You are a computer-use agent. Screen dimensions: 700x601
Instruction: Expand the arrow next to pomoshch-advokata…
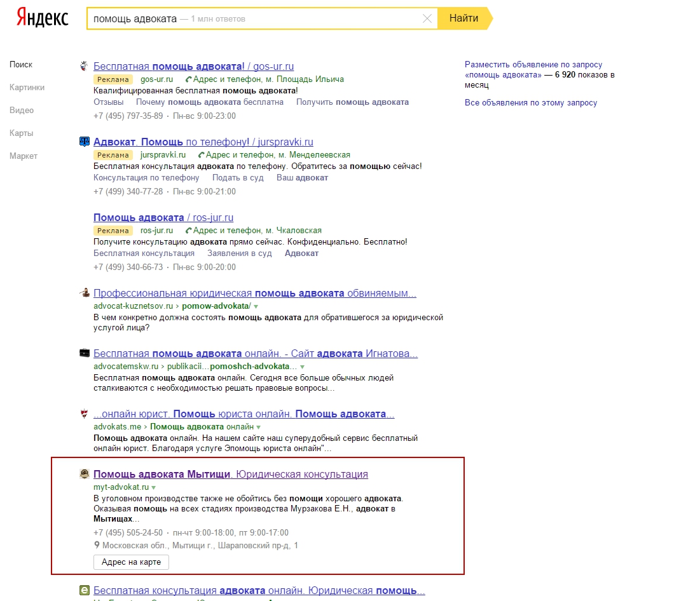[x=302, y=367]
